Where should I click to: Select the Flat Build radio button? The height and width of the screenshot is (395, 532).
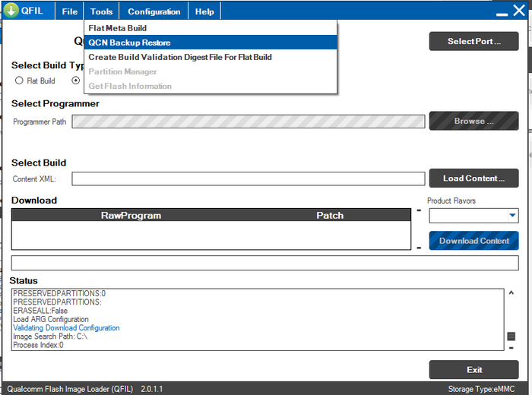click(19, 81)
